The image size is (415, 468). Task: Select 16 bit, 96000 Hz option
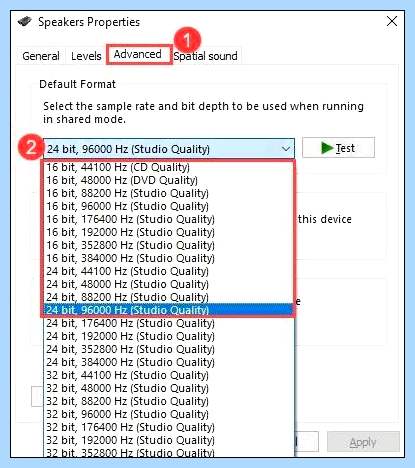(169, 206)
